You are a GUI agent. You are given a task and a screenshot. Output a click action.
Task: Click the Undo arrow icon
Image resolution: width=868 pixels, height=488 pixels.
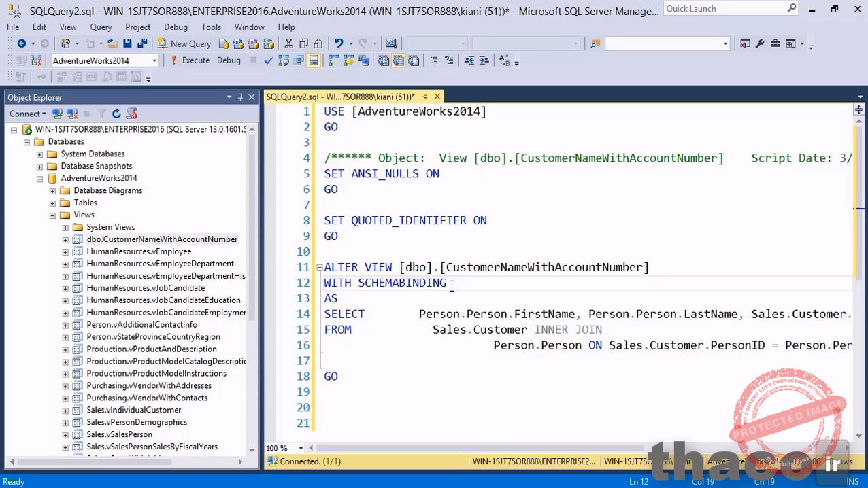pos(339,43)
